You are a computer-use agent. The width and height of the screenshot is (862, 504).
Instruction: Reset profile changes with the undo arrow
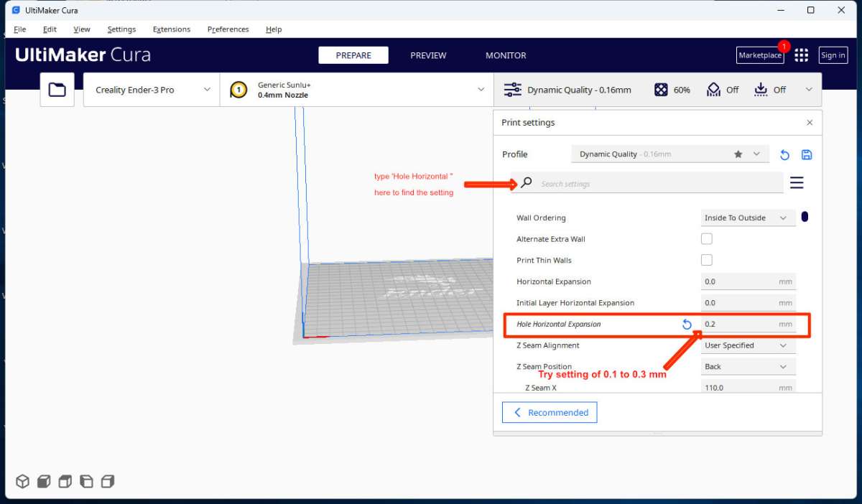coord(784,154)
